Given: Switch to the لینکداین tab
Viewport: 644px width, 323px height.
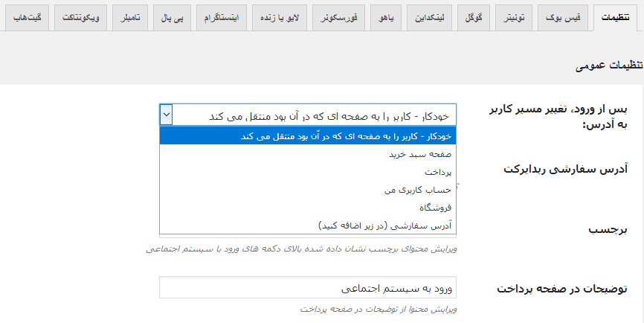Looking at the screenshot, I should (x=429, y=18).
